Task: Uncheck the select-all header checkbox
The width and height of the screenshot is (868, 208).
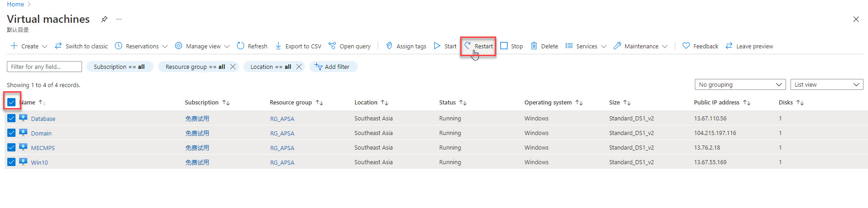Action: (x=11, y=102)
